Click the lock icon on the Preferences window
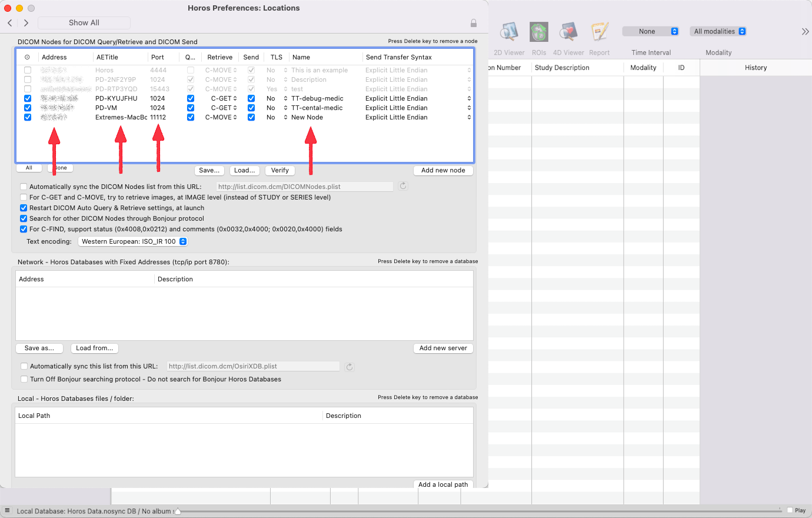Screen dimensions: 812x518 click(474, 23)
